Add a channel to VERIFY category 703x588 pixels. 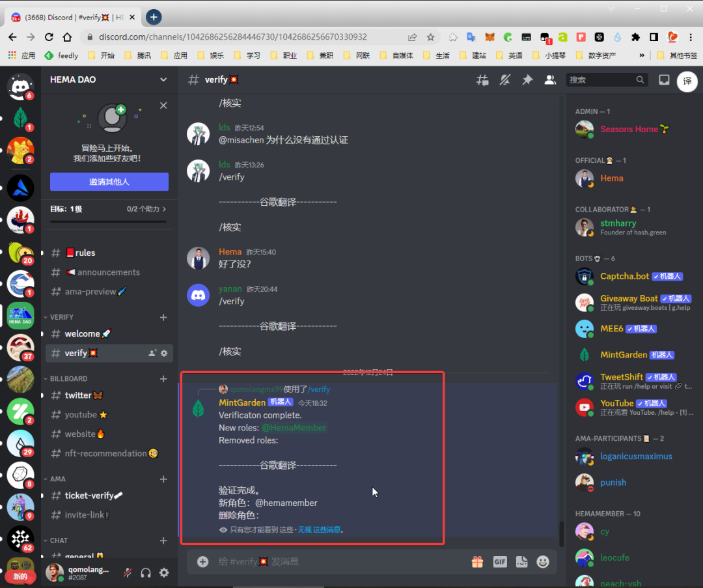tap(163, 317)
